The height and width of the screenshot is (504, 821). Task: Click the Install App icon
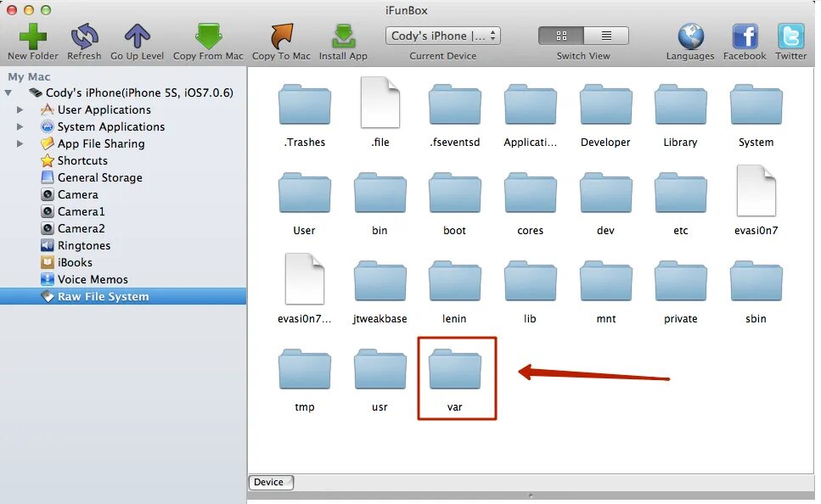point(343,36)
